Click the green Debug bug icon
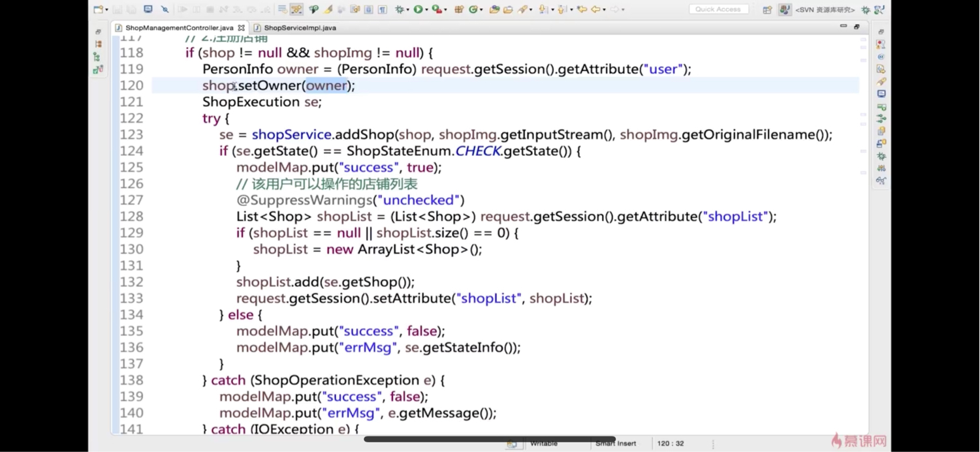 coord(399,9)
